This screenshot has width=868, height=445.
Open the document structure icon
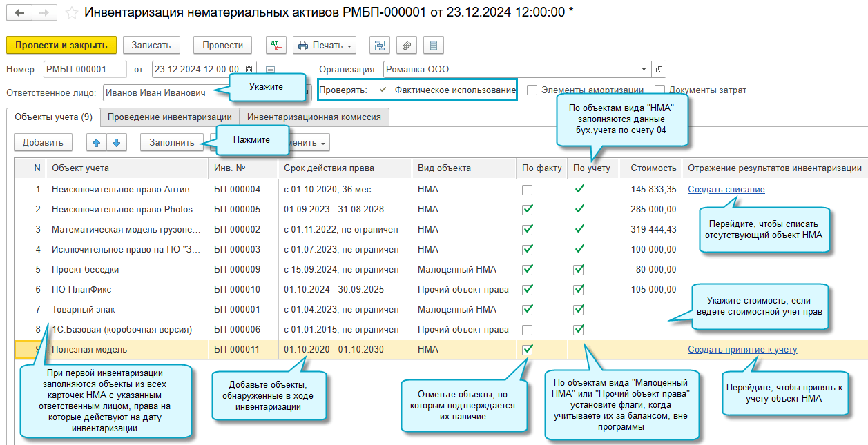coord(380,46)
